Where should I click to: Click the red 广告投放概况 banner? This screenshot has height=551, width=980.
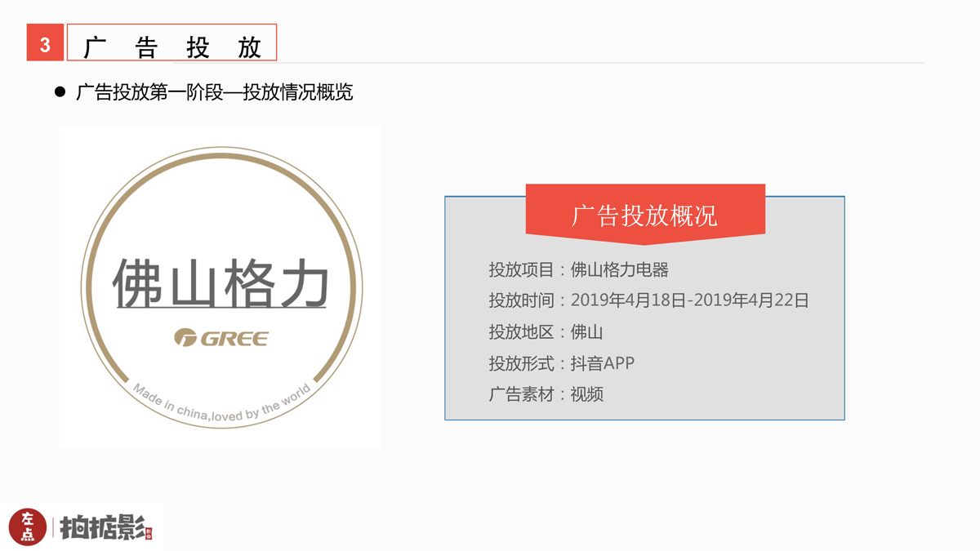[x=645, y=215]
